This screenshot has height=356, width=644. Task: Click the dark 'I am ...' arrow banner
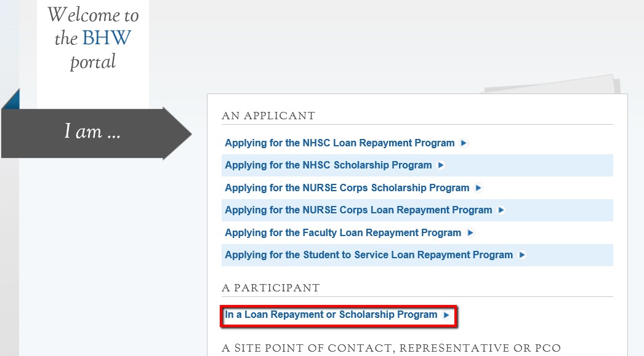(97, 133)
